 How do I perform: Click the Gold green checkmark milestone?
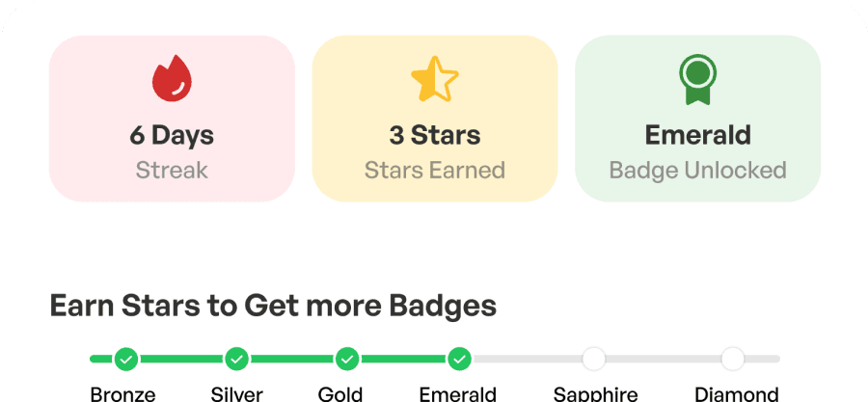348,360
